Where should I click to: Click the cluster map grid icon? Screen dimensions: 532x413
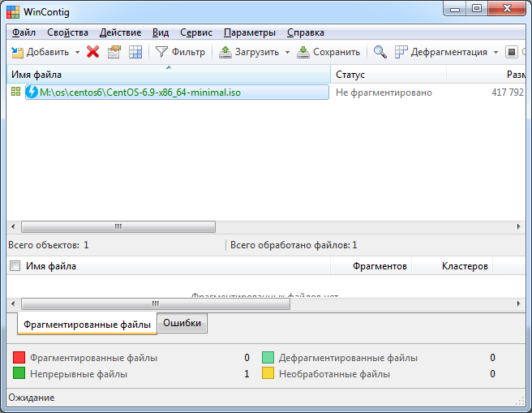click(135, 52)
